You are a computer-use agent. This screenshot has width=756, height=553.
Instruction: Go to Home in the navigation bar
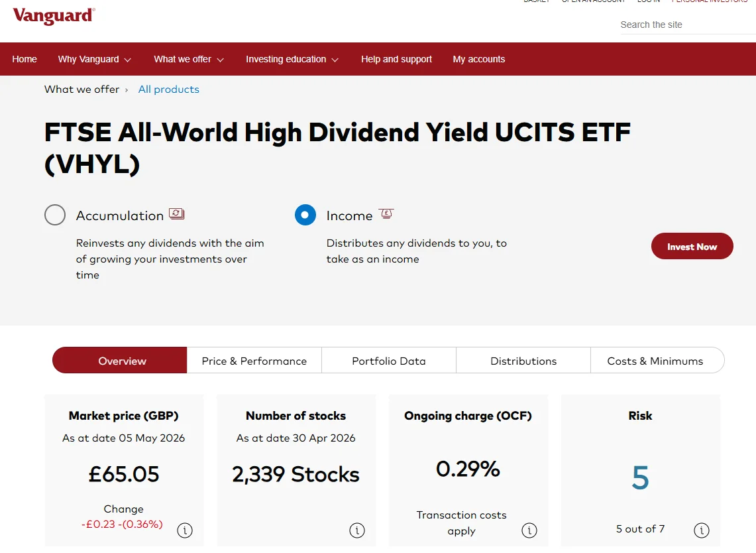[x=25, y=60]
